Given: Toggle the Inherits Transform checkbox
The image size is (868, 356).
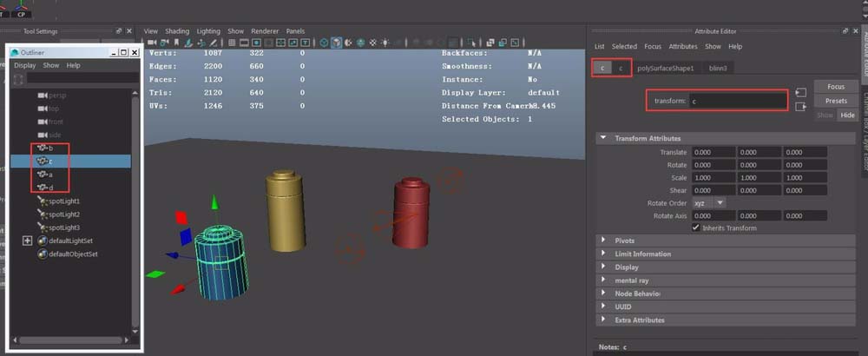Looking at the screenshot, I should 696,227.
